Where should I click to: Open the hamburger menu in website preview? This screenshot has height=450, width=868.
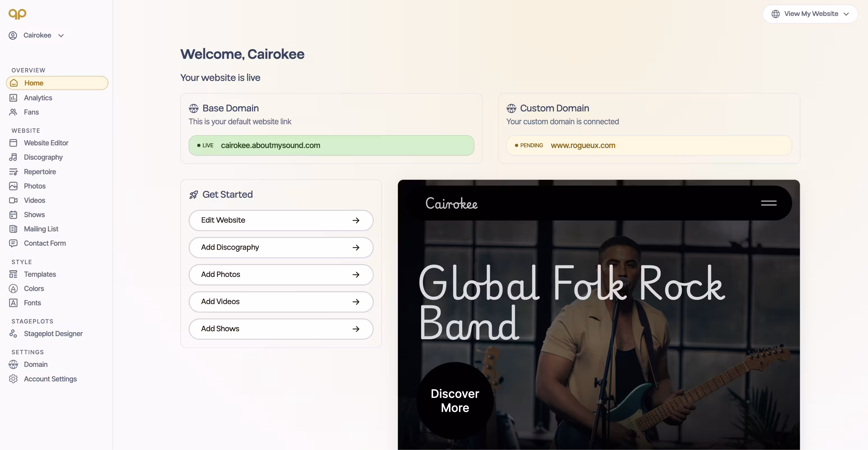click(x=768, y=203)
